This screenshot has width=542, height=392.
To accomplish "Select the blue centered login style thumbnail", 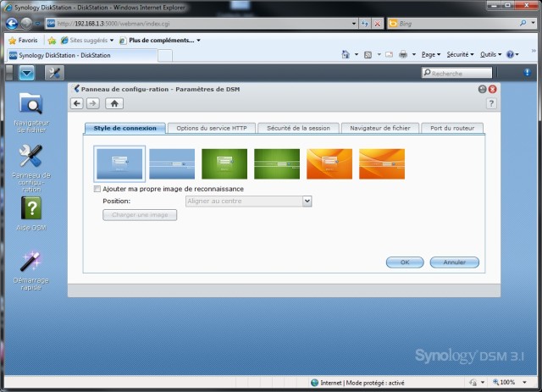I will click(x=119, y=164).
